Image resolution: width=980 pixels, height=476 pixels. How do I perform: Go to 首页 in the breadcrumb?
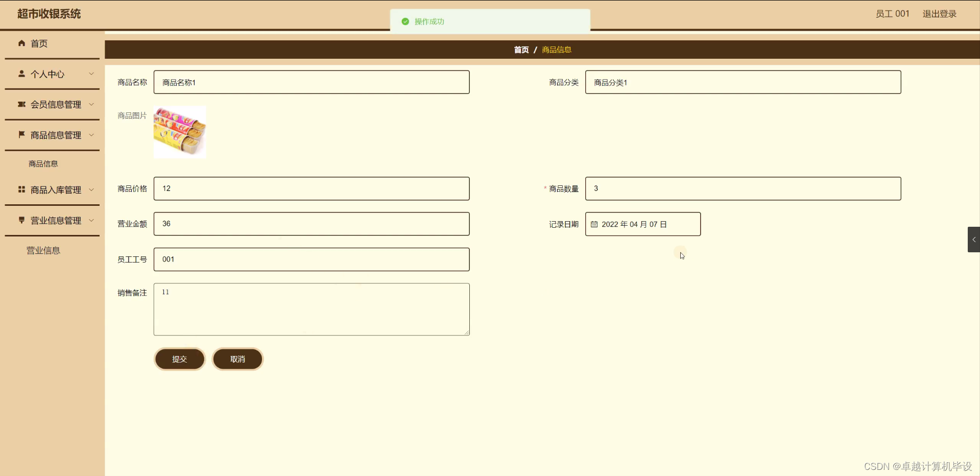521,50
